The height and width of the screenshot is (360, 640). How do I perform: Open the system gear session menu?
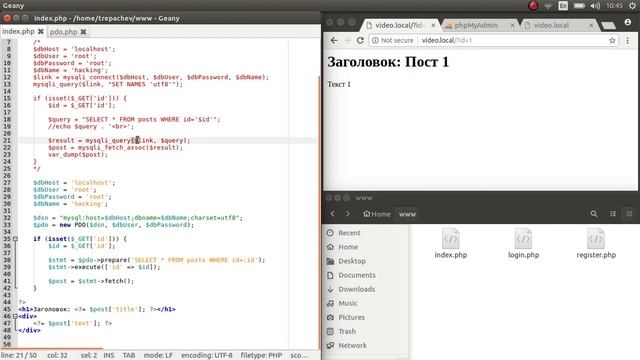click(x=632, y=6)
